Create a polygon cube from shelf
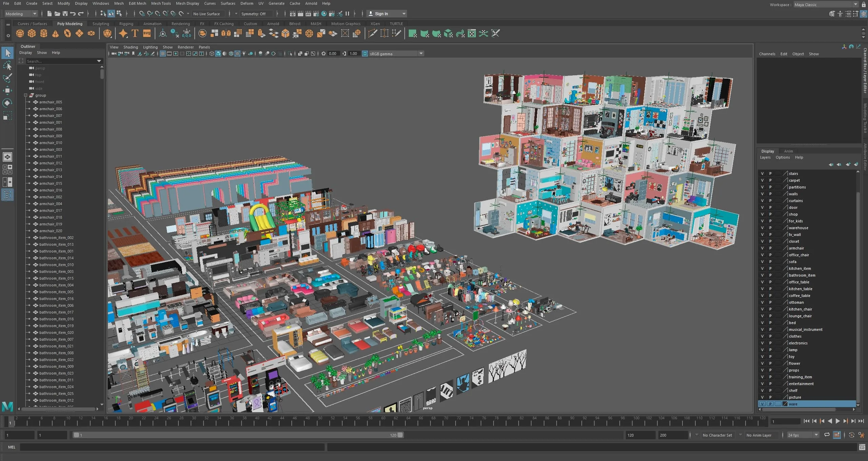This screenshot has height=461, width=868. click(x=32, y=33)
